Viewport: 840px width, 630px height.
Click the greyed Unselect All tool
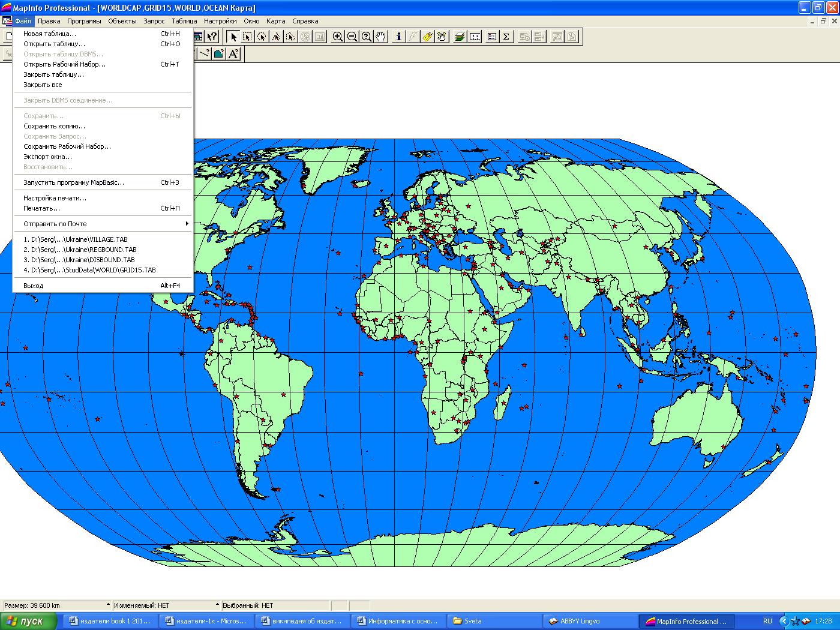305,37
